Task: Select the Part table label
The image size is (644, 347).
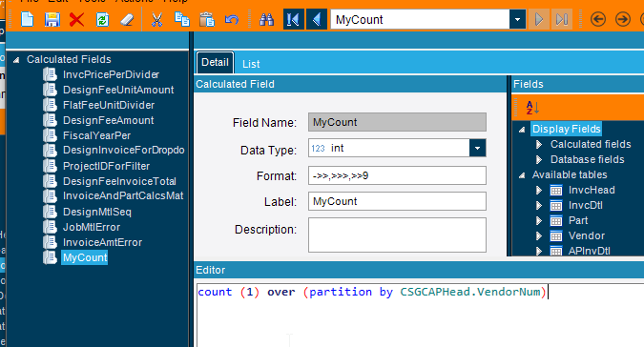Action: coord(578,220)
